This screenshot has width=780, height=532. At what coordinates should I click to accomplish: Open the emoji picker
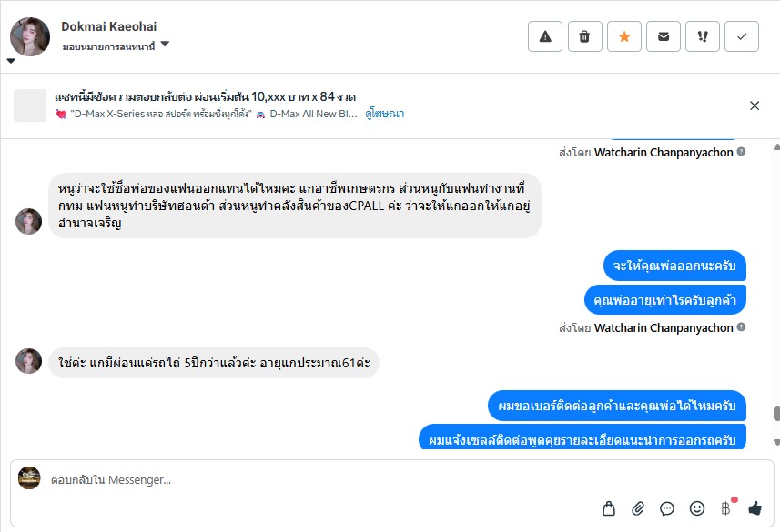point(697,508)
